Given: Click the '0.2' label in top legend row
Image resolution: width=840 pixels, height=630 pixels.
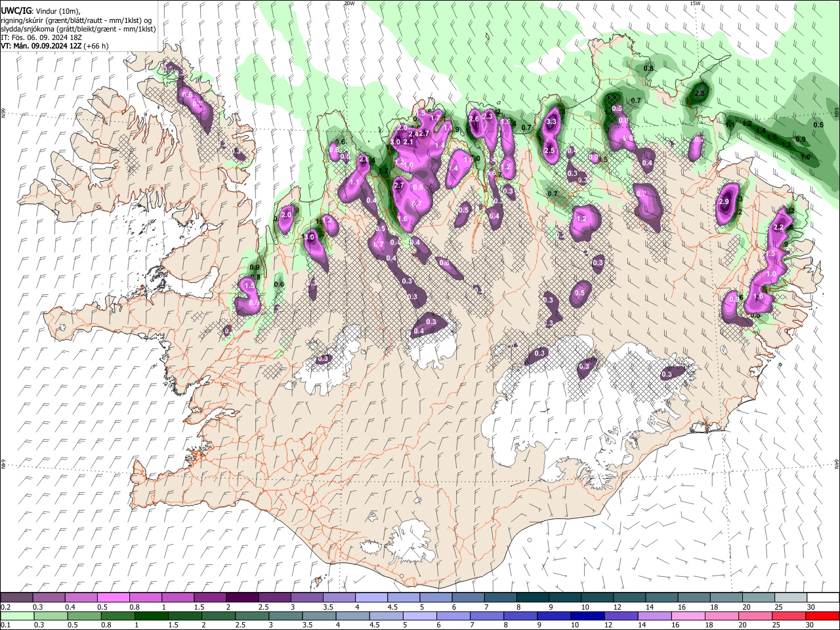Looking at the screenshot, I should 5,607.
